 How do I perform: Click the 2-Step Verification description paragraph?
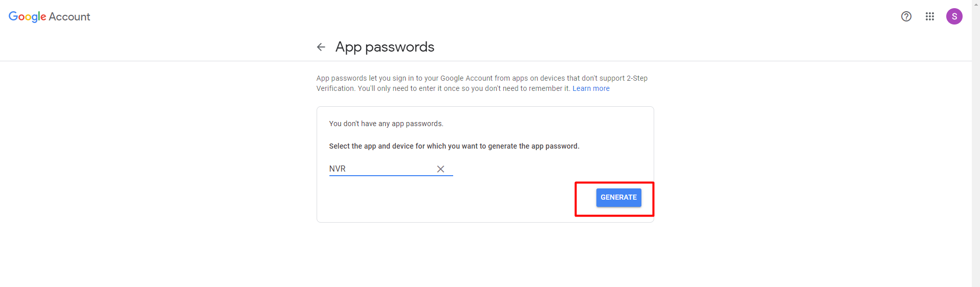click(x=482, y=83)
